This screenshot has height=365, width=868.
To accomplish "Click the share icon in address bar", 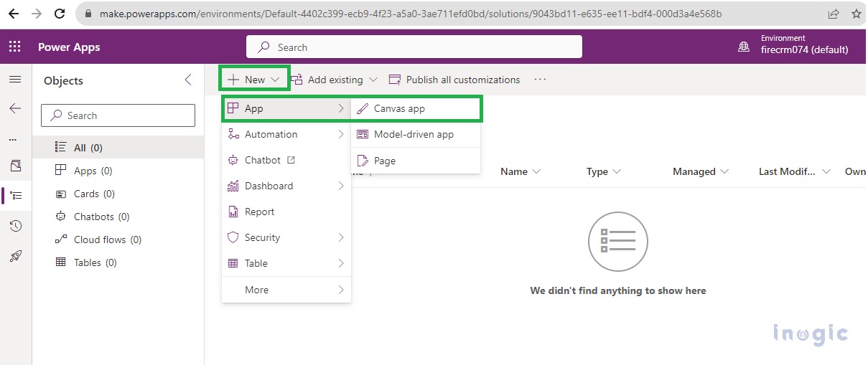I will pyautogui.click(x=834, y=14).
